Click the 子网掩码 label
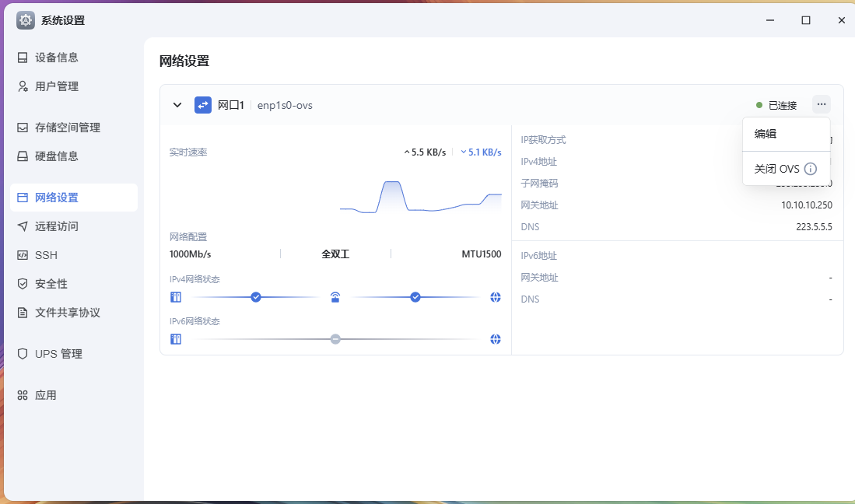Viewport: 855px width, 504px height. pos(539,183)
